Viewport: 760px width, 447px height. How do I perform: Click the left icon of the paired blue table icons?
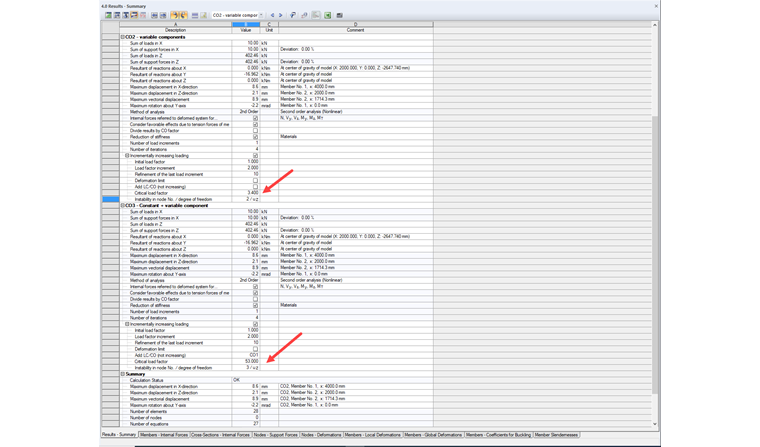(x=155, y=15)
